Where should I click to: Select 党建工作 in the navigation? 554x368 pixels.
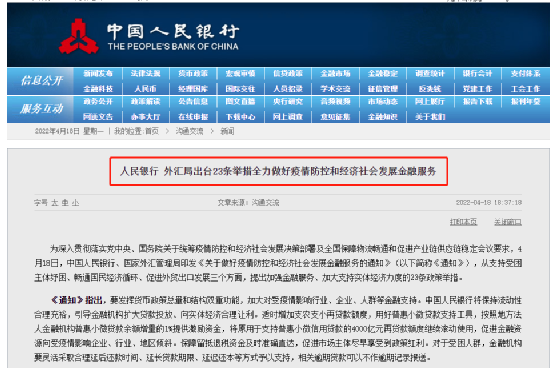click(x=478, y=89)
